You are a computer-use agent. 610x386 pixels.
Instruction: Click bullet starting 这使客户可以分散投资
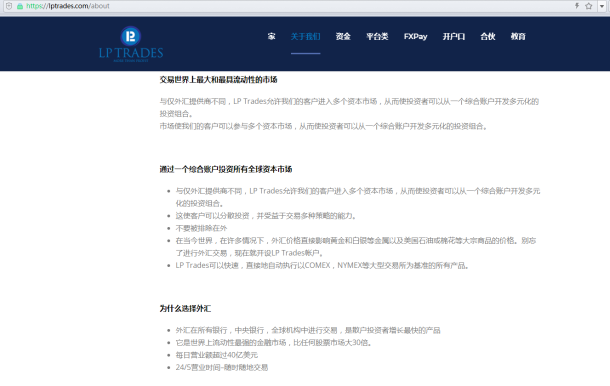pos(266,216)
